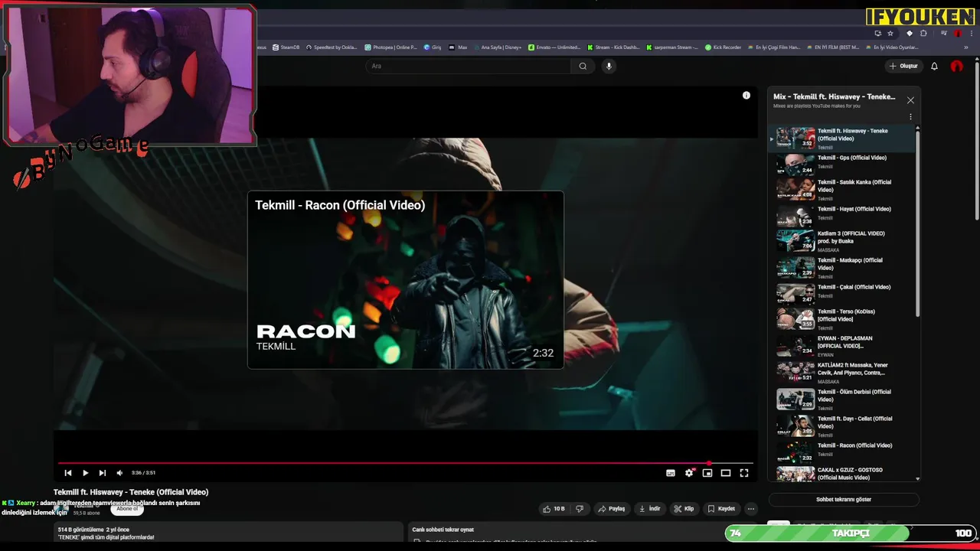
Task: Play Tekmill - Gps from the playlist
Action: click(842, 165)
